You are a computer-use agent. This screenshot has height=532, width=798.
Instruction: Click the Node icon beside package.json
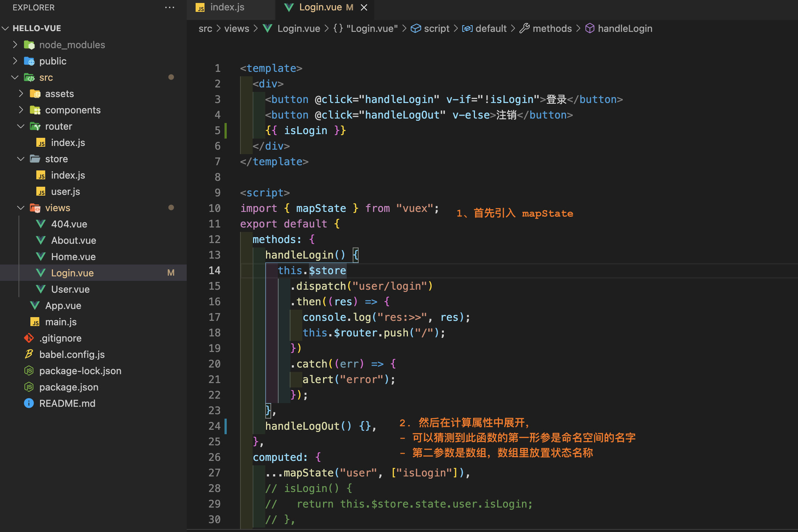[x=29, y=387]
